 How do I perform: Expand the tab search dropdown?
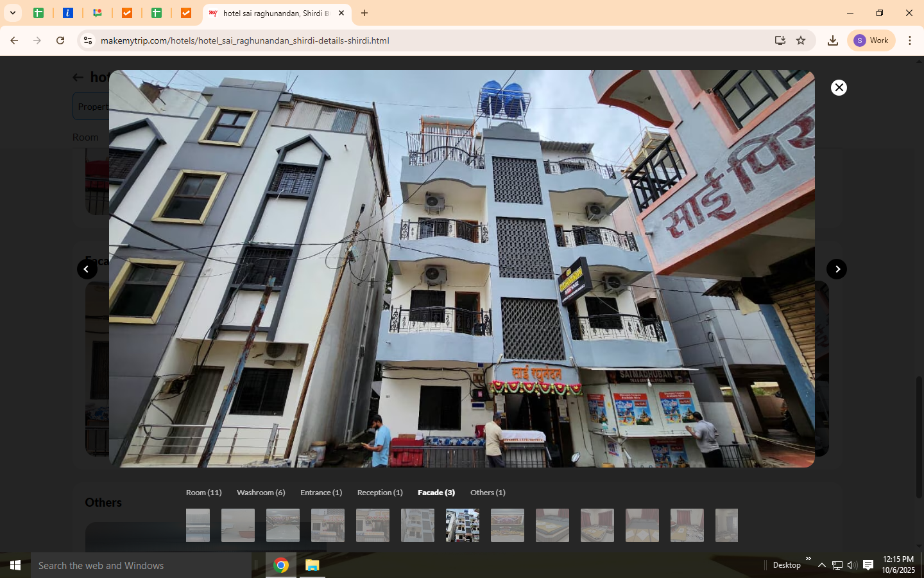point(12,13)
